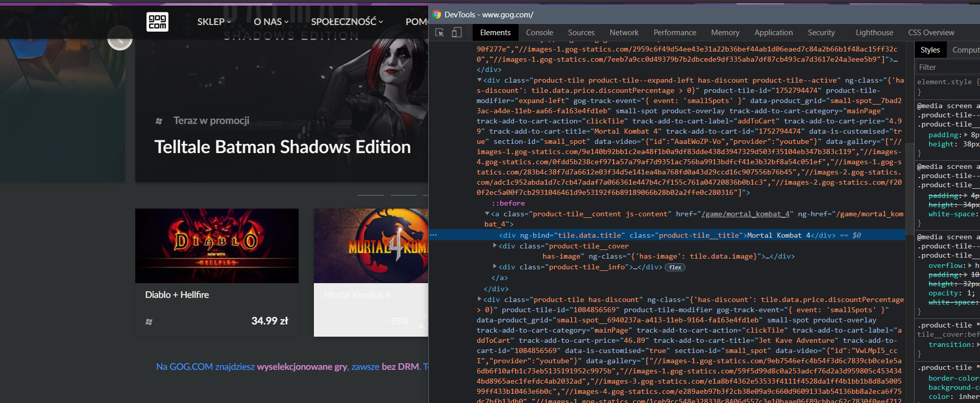Open the Diablo cover thumbnail
The width and height of the screenshot is (980, 403).
click(x=217, y=246)
